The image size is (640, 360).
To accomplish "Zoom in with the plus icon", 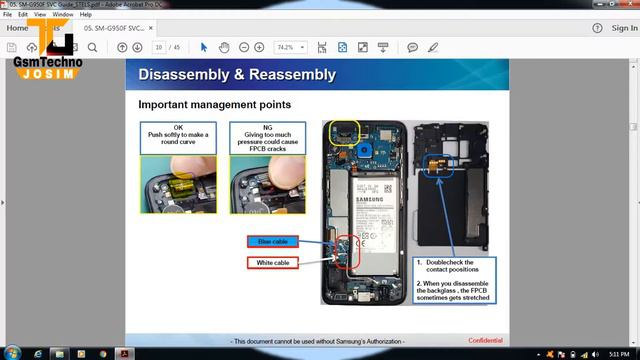I will pyautogui.click(x=259, y=47).
